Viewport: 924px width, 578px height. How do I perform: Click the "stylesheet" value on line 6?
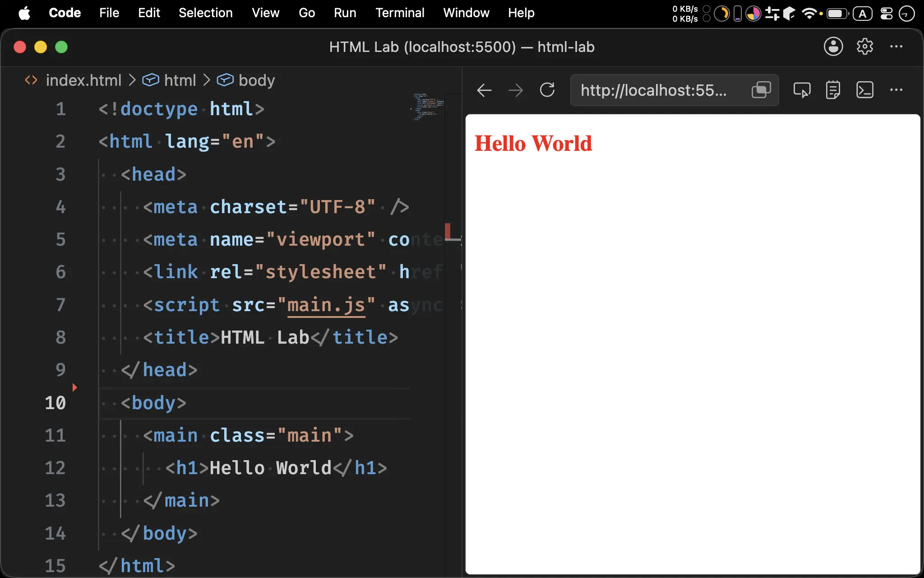321,272
